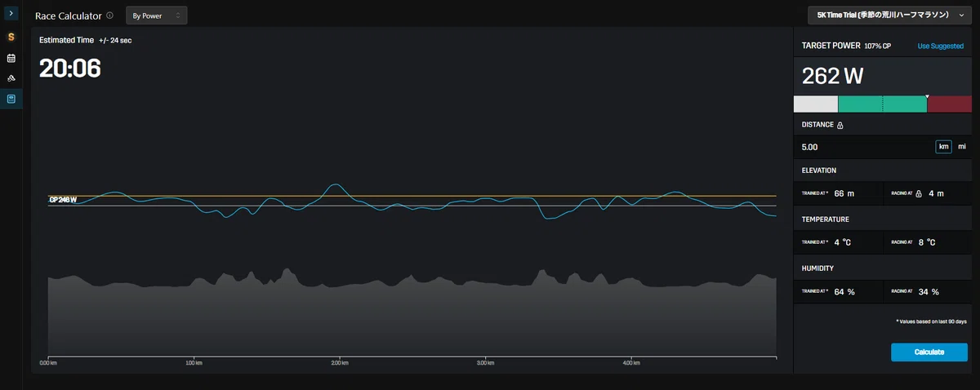Open the calendar icon in the sidebar
980x390 pixels.
click(11, 58)
